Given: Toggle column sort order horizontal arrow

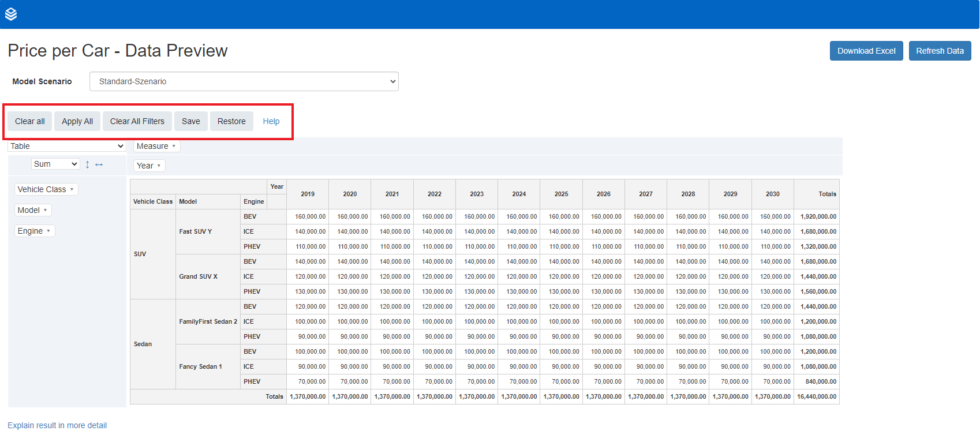Looking at the screenshot, I should pos(99,164).
